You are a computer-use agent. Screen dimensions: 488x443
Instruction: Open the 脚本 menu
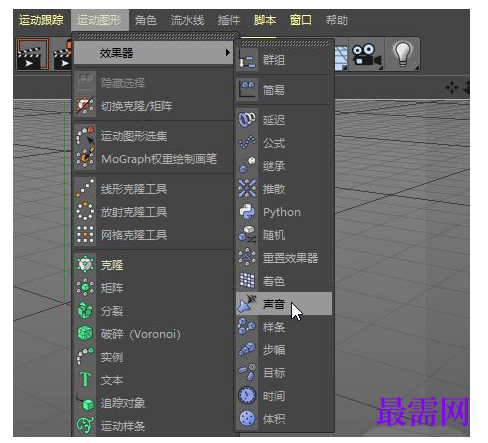click(265, 20)
